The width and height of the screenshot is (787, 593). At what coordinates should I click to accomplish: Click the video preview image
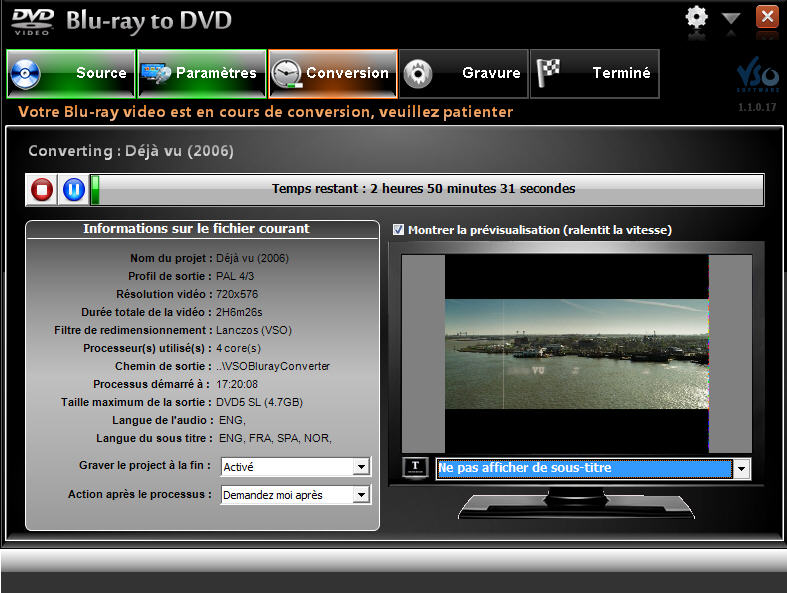point(577,353)
